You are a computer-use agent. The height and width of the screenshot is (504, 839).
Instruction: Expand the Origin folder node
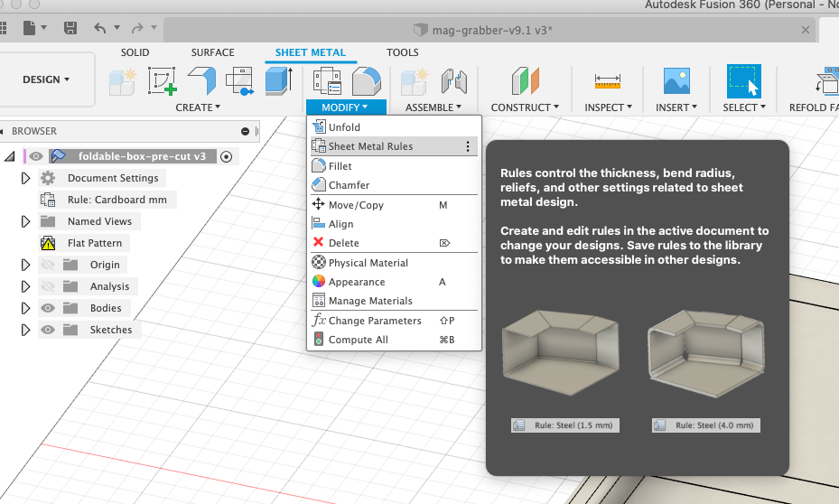click(25, 265)
